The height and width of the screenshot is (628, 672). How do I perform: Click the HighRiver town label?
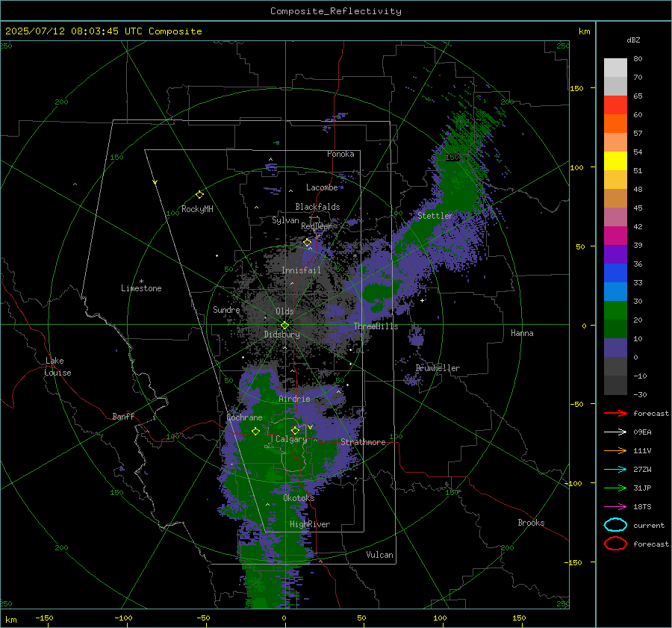(x=309, y=524)
